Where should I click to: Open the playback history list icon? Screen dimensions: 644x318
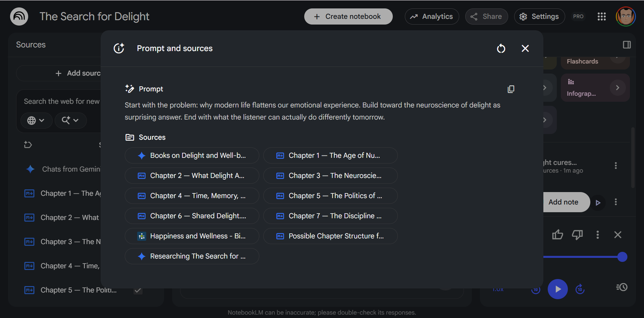622,287
